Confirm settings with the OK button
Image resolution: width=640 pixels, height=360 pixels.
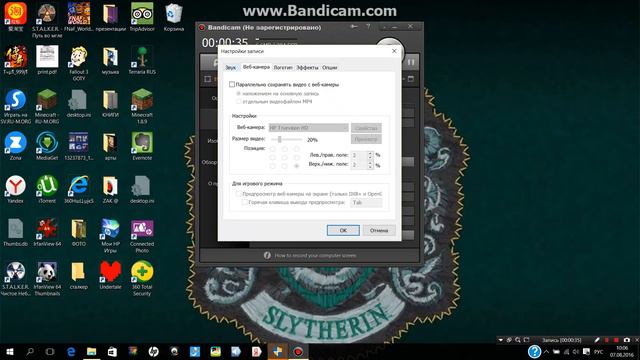click(343, 230)
